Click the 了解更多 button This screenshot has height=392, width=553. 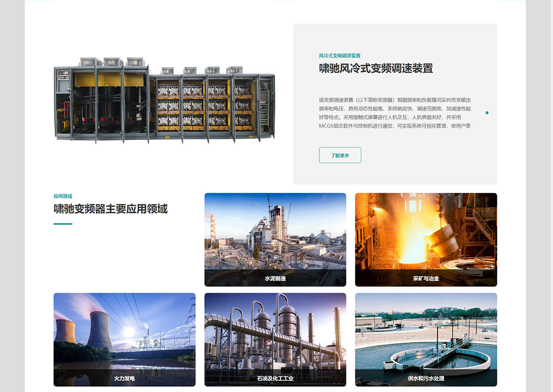340,155
